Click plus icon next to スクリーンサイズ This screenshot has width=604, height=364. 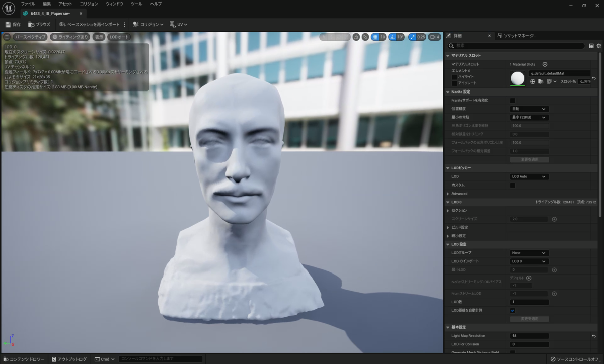[554, 219]
